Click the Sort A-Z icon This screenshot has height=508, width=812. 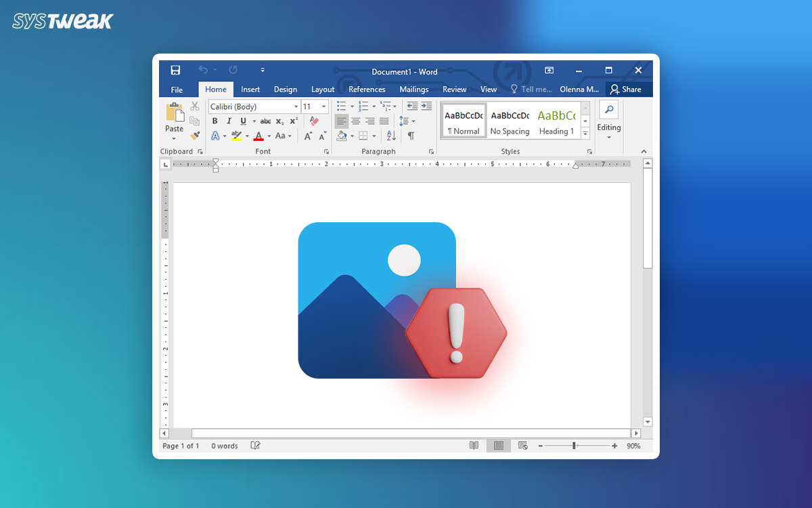[x=391, y=136]
